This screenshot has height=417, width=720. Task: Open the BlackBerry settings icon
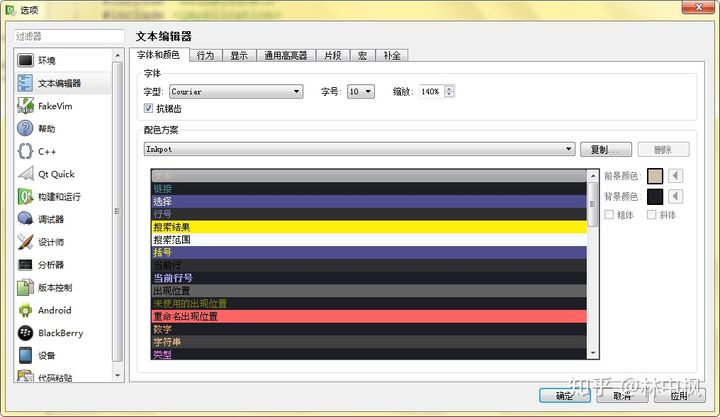pyautogui.click(x=25, y=333)
